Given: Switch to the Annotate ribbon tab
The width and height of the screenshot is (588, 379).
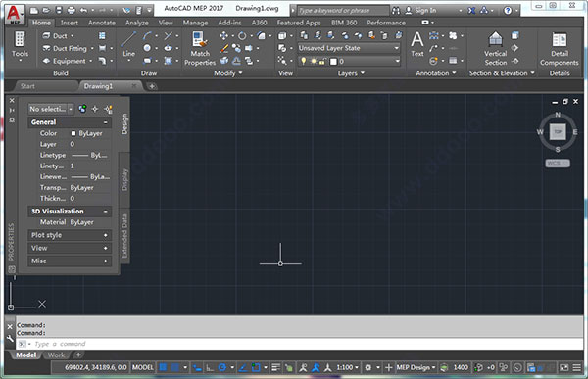Looking at the screenshot, I should point(102,23).
